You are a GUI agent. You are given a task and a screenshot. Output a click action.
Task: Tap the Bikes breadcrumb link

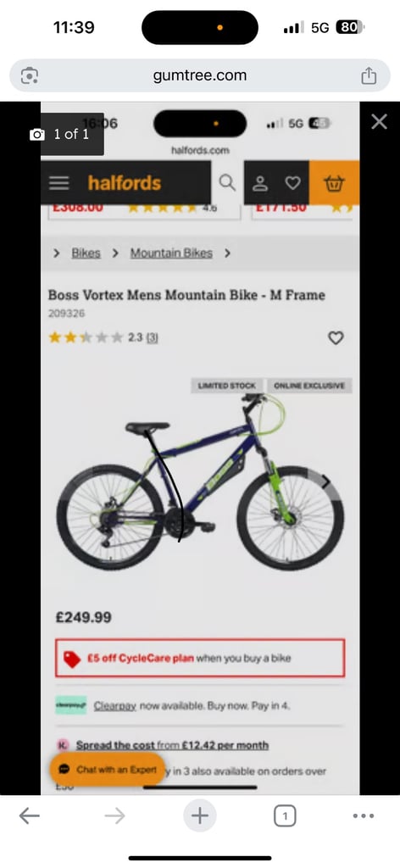[86, 253]
